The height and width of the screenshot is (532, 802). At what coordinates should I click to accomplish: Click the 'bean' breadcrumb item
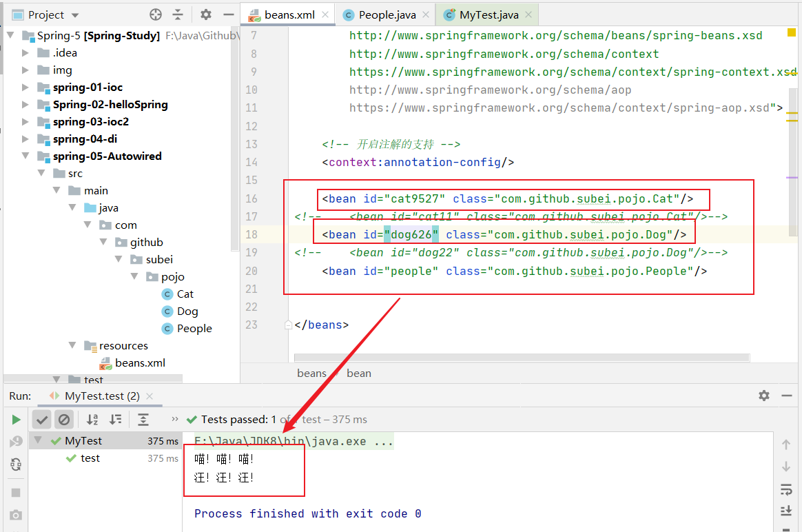point(358,373)
